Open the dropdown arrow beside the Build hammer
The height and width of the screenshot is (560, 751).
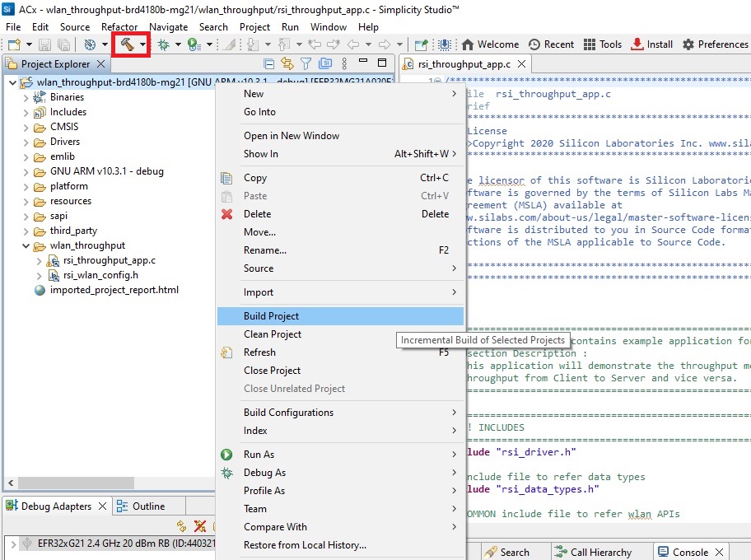coord(143,44)
